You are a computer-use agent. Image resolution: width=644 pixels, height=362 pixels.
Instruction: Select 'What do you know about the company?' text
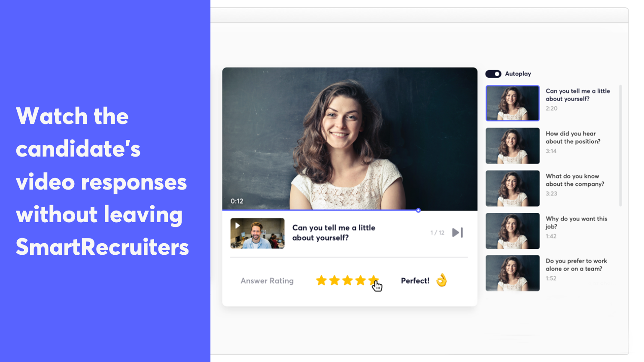pos(574,180)
